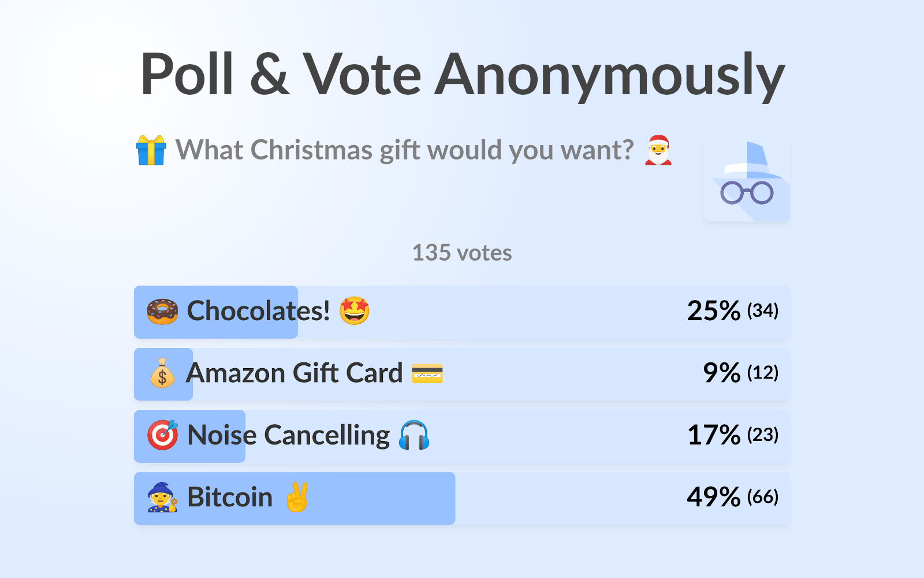
Task: Click the Santa Claus emoji
Action: pyautogui.click(x=658, y=150)
